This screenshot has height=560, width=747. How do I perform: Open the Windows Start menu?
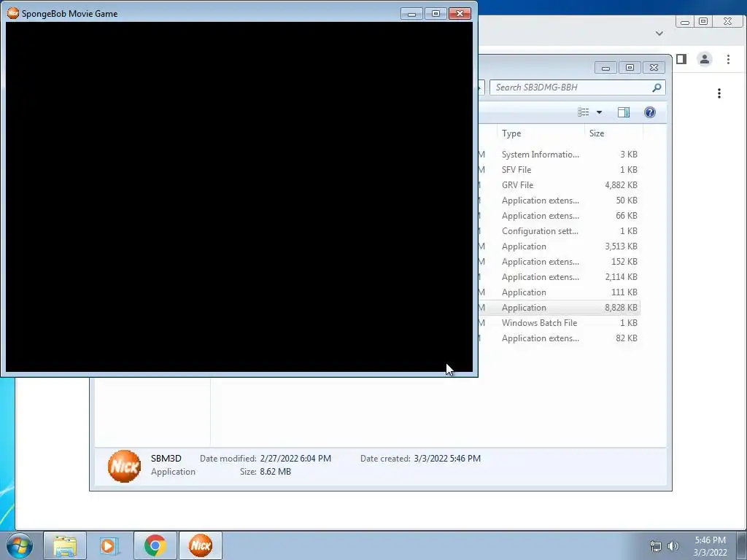20,545
